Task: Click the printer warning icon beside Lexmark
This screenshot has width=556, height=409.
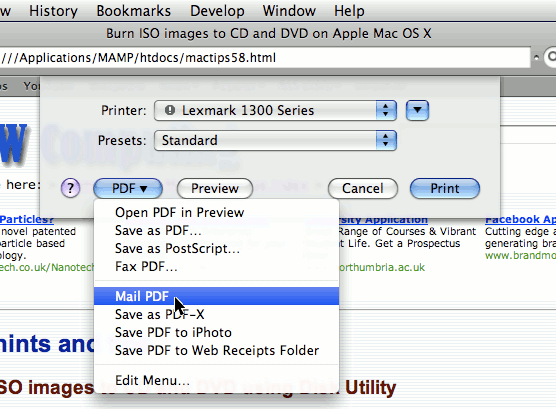Action: (x=170, y=110)
